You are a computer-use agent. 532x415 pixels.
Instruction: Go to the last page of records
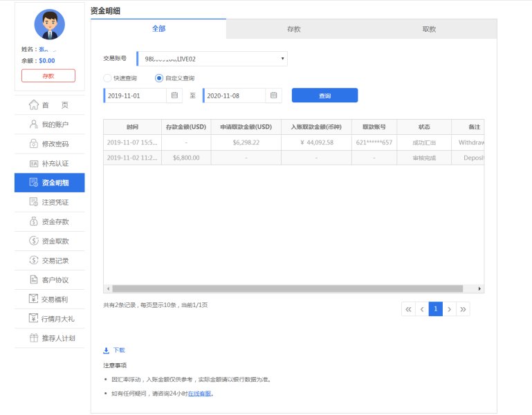point(463,309)
